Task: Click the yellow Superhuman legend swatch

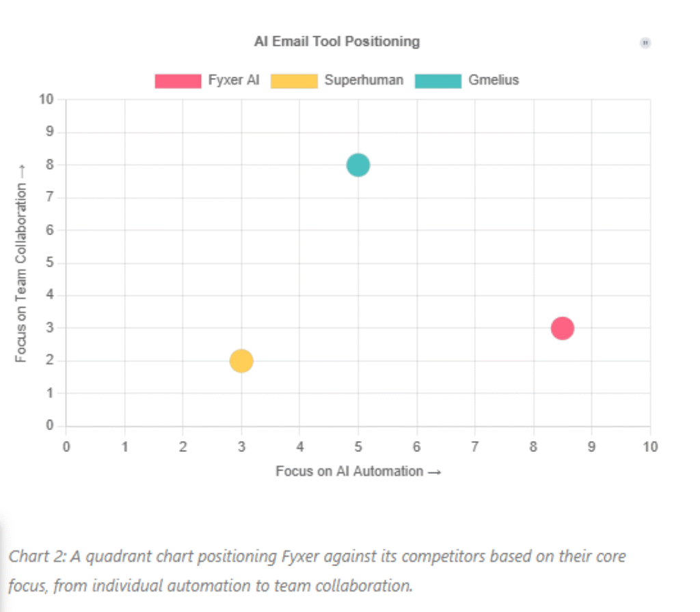Action: point(294,81)
